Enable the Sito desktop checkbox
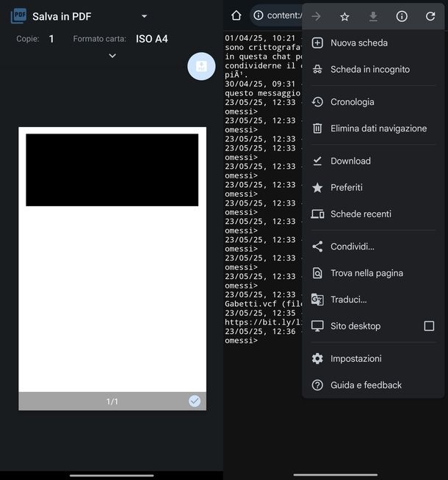Viewport: 448px width, 480px height. pos(429,326)
